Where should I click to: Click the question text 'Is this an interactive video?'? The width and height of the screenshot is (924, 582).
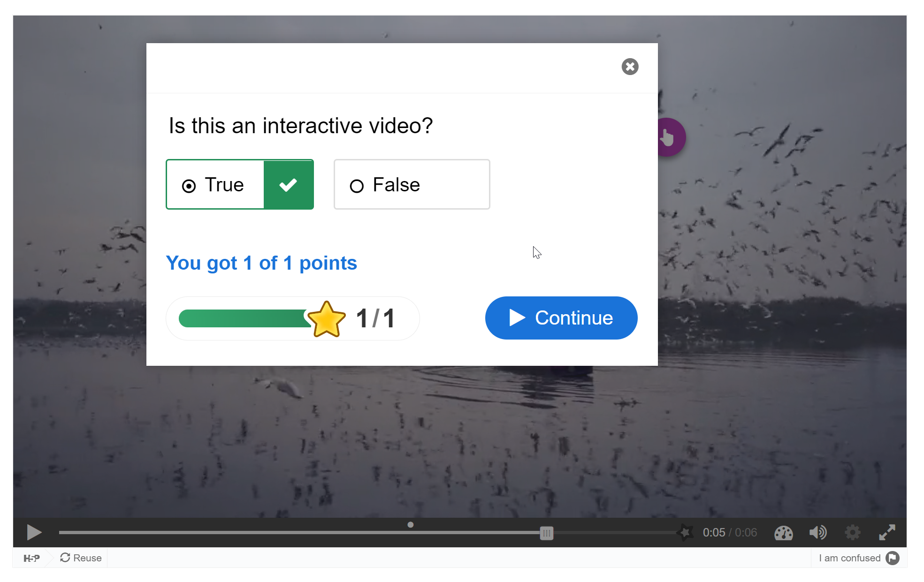[x=301, y=126]
